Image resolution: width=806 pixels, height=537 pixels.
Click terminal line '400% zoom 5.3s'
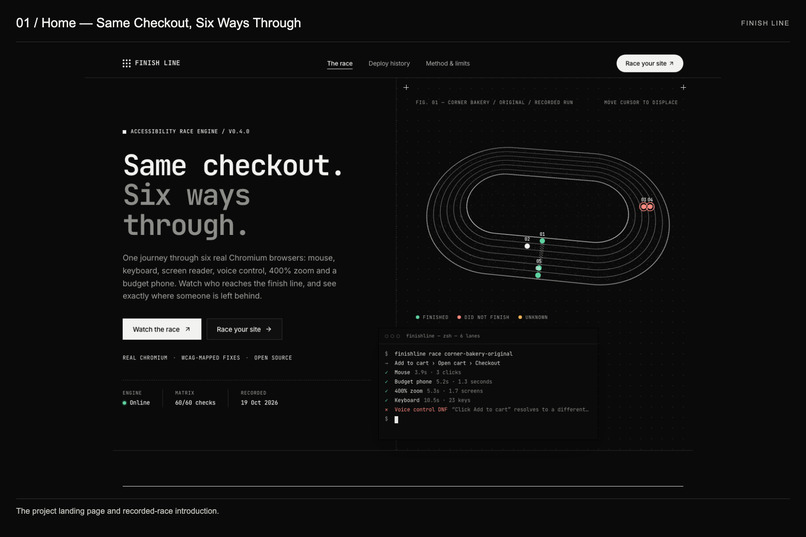[438, 391]
